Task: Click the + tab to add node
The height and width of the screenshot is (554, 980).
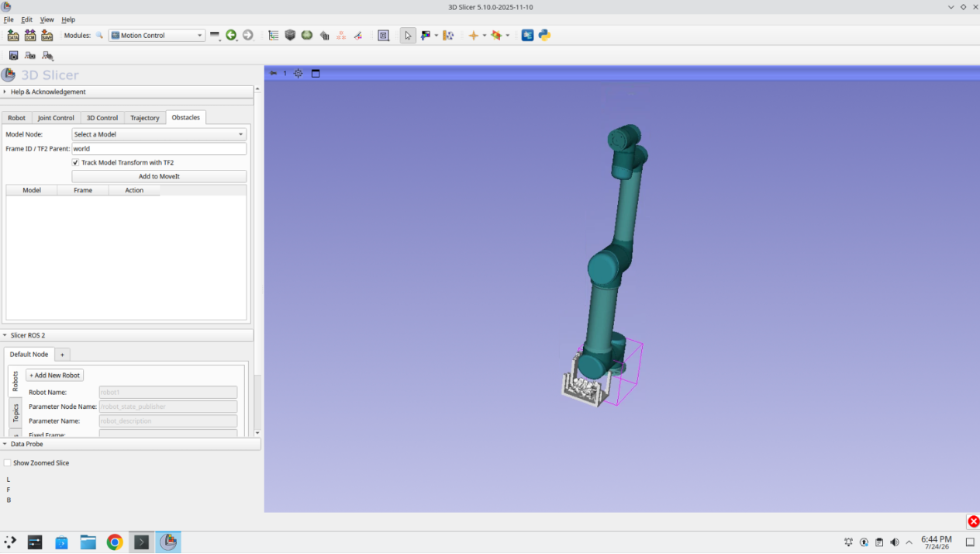Action: pyautogui.click(x=62, y=355)
